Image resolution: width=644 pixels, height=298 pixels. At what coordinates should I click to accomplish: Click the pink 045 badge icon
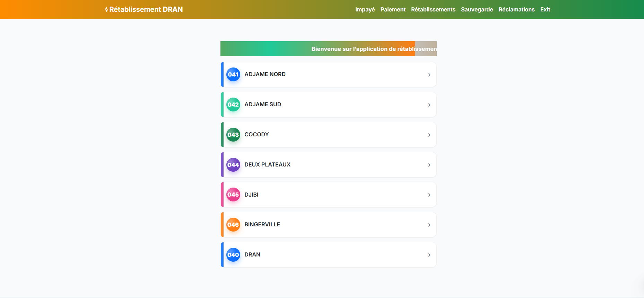[233, 195]
